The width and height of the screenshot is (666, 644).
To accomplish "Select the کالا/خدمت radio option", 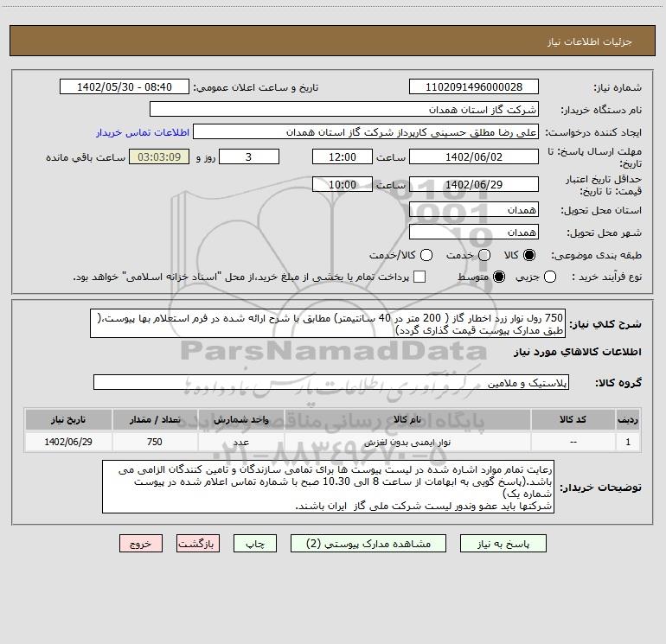I will tap(426, 255).
